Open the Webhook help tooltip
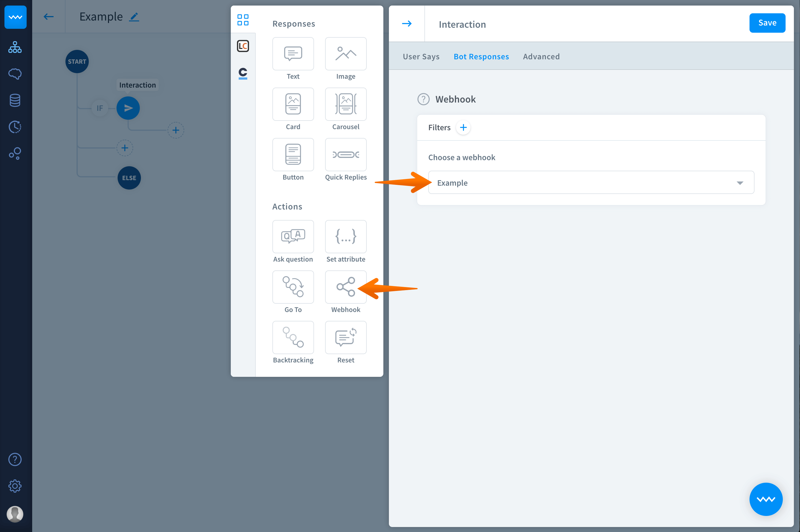 click(x=423, y=99)
